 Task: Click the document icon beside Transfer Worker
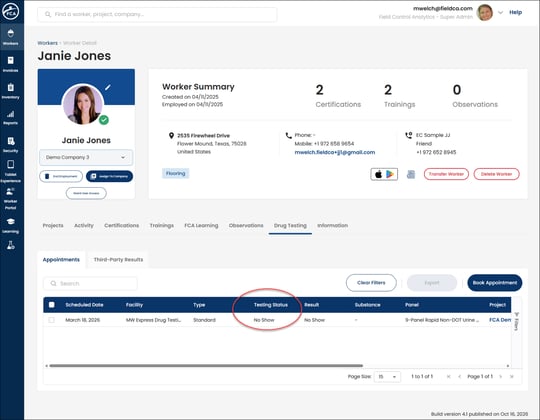[x=411, y=174]
